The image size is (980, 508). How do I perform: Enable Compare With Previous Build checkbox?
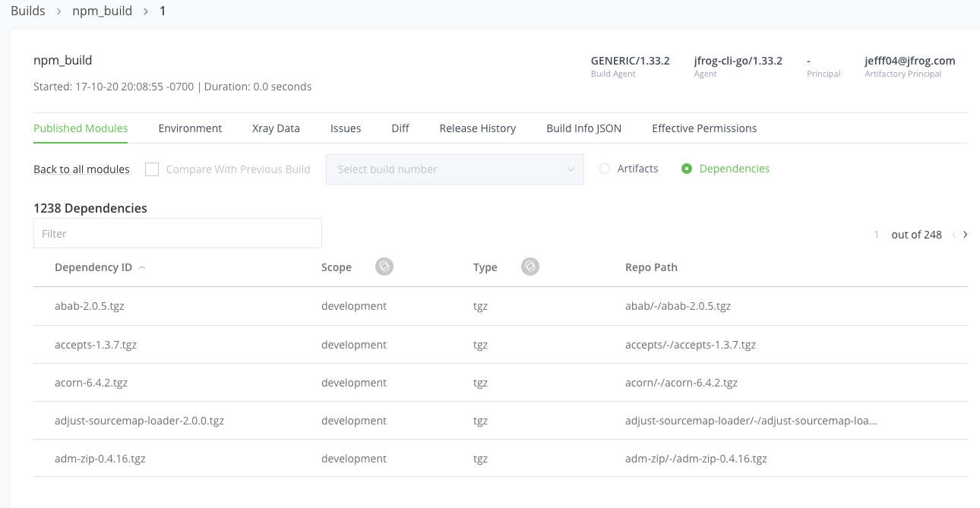(x=152, y=169)
